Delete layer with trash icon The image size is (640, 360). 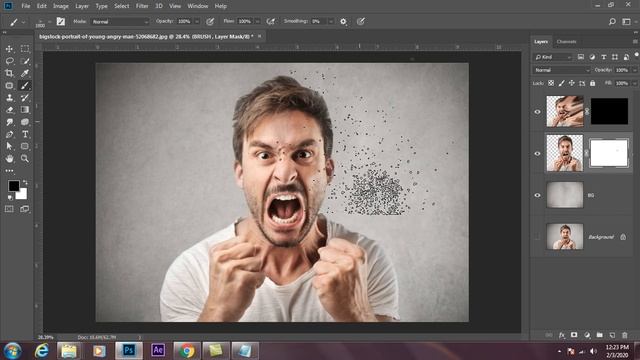624,335
